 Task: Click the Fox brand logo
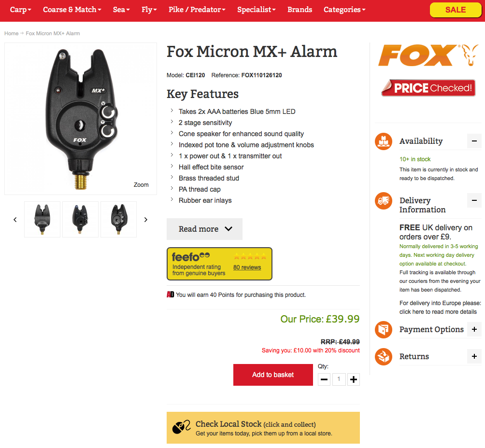coord(428,55)
